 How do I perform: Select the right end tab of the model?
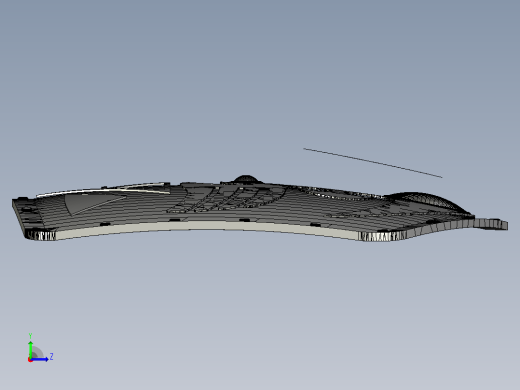point(491,223)
